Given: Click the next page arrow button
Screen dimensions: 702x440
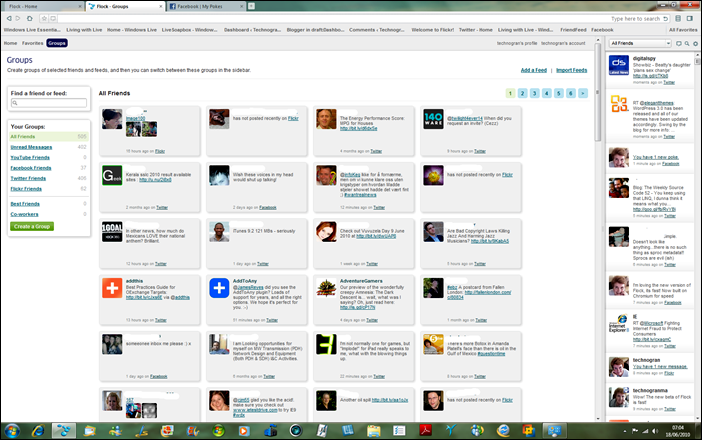Looking at the screenshot, I should [x=582, y=93].
